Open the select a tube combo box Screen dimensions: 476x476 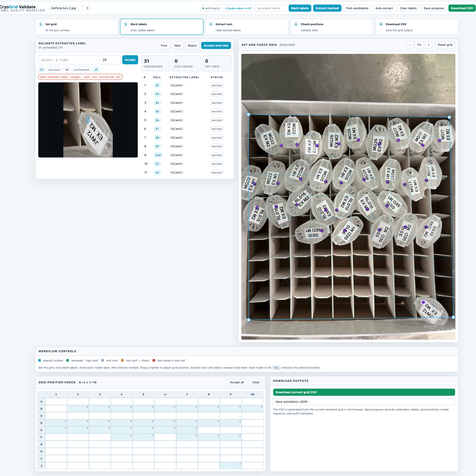tap(68, 60)
